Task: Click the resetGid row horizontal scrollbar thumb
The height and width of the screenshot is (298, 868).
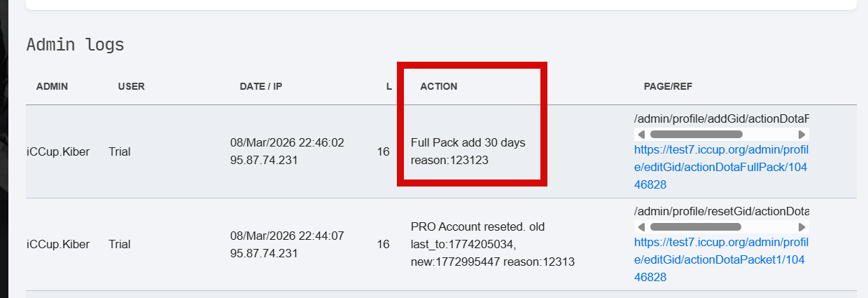Action: [695, 227]
